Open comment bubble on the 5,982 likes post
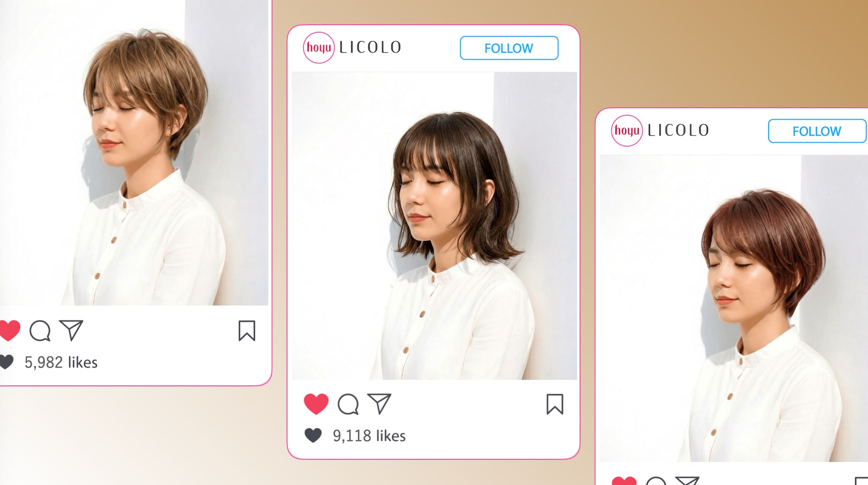The width and height of the screenshot is (868, 485). 40,331
